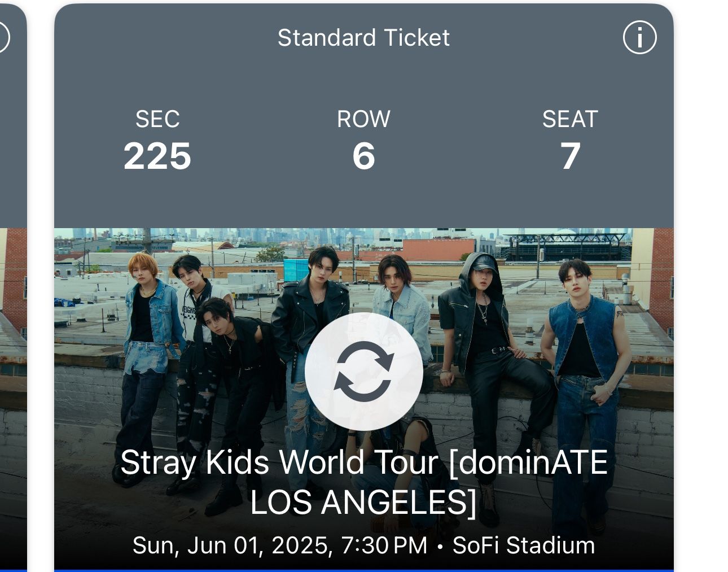728x572 pixels.
Task: Select row number 6
Action: pos(363,156)
